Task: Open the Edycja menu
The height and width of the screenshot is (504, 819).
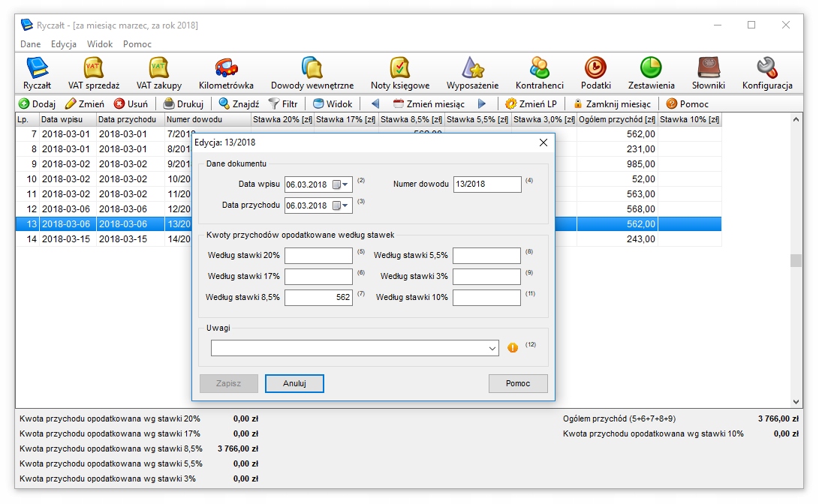Action: (64, 44)
